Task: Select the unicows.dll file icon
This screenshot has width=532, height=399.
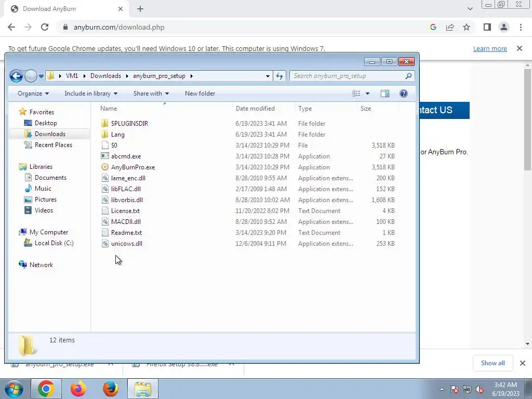Action: 105,243
